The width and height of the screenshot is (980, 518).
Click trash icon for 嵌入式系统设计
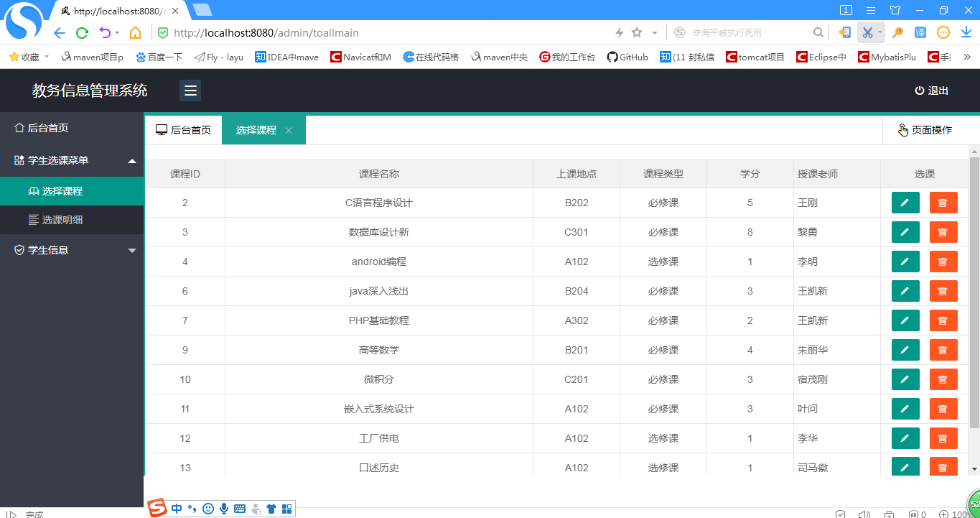tap(943, 409)
